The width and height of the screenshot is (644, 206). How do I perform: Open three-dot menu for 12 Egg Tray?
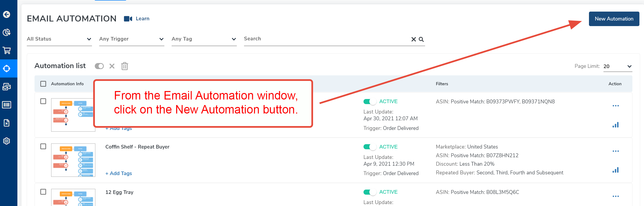pos(616,197)
